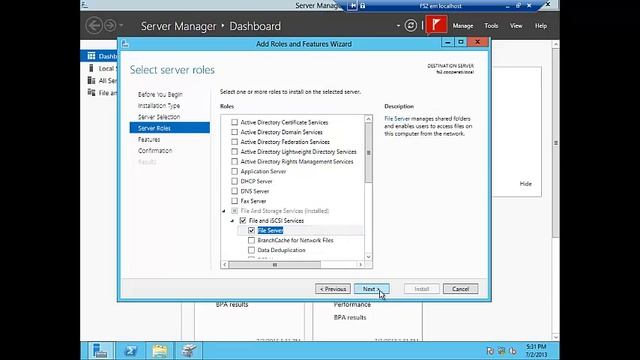The height and width of the screenshot is (360, 640).
Task: Toggle File and iSCSI Services checkbox
Action: tap(243, 220)
